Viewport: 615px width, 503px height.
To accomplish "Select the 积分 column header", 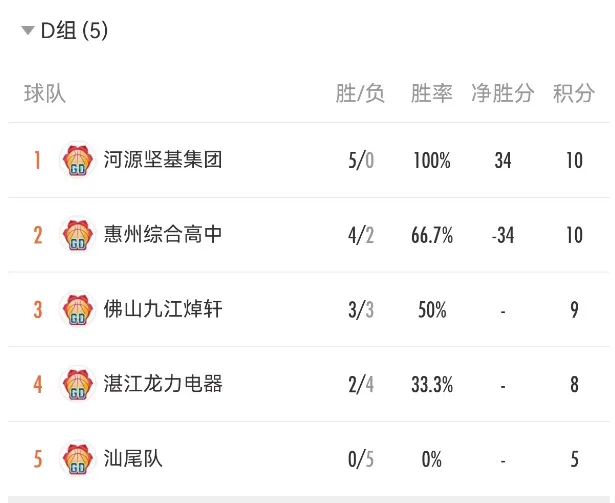I will click(574, 94).
